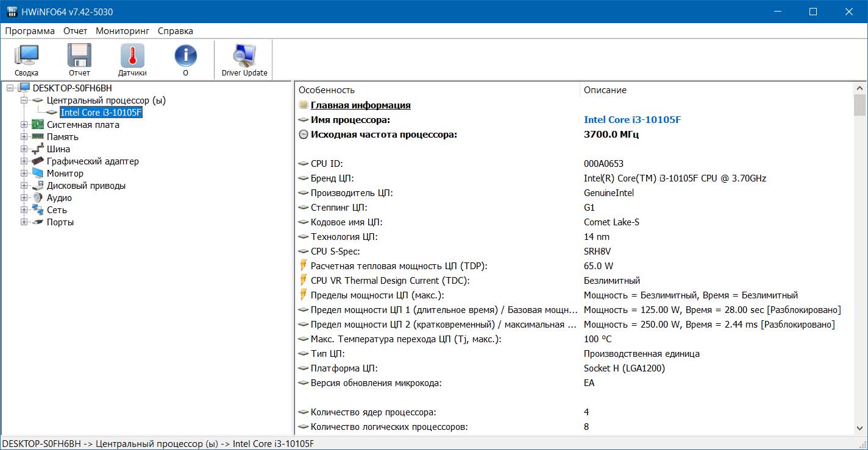The width and height of the screenshot is (868, 450).
Task: Collapse the Центральный процессор (ы) branch
Action: (x=24, y=100)
